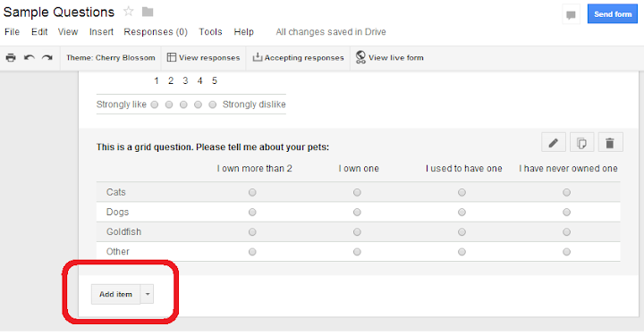Select Cats 'I own more than 2'

click(x=252, y=192)
